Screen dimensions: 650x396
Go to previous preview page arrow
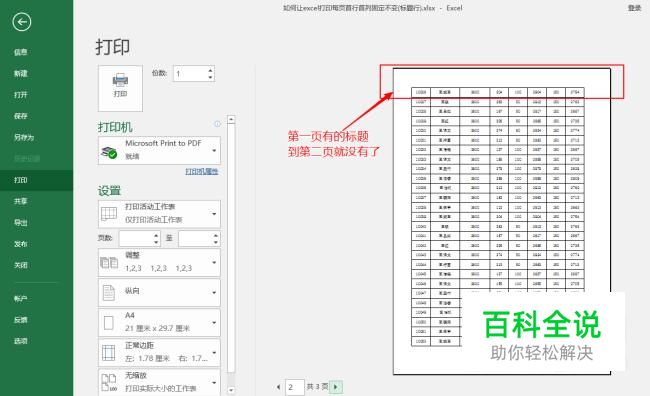click(x=278, y=387)
